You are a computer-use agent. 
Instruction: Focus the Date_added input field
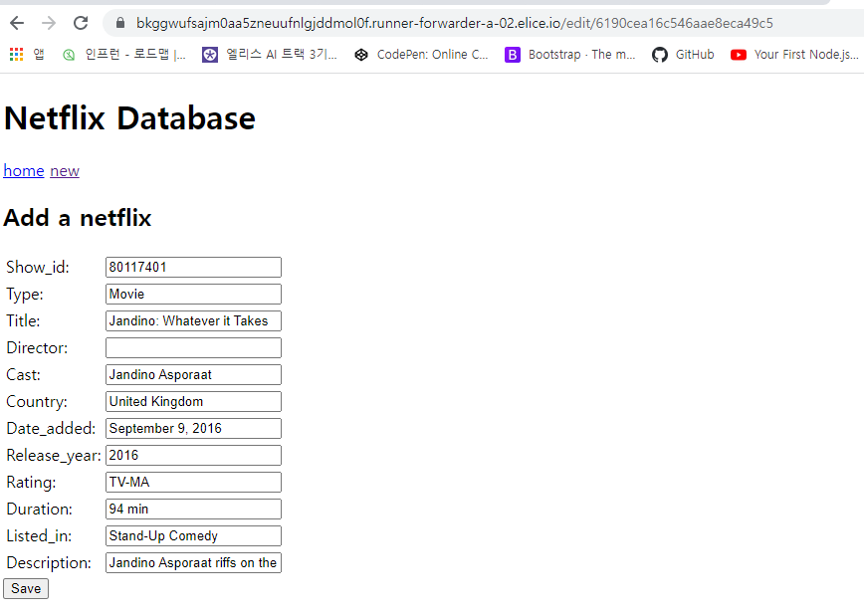click(193, 428)
